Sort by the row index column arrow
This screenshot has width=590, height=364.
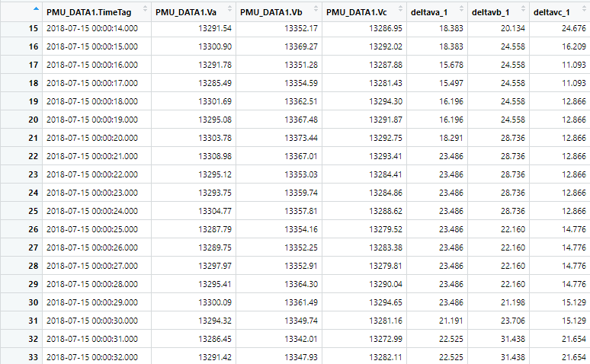[36, 8]
